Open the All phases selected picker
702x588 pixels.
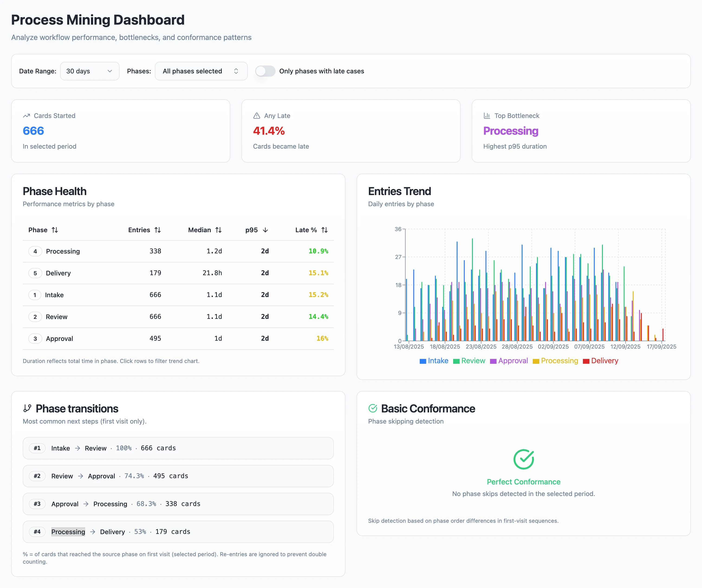pos(201,71)
